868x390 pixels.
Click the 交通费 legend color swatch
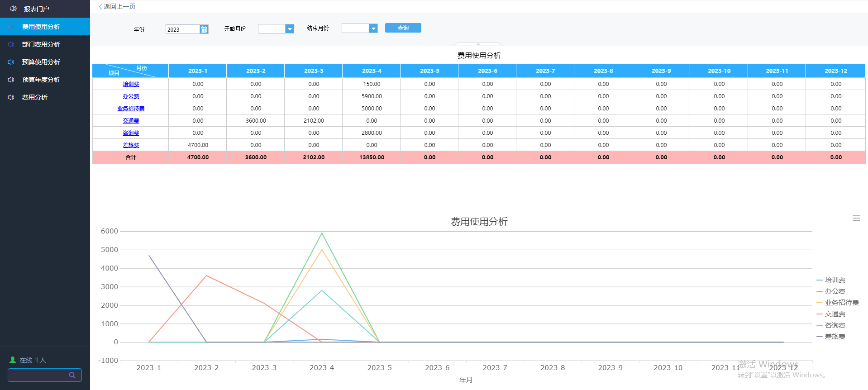coord(819,314)
